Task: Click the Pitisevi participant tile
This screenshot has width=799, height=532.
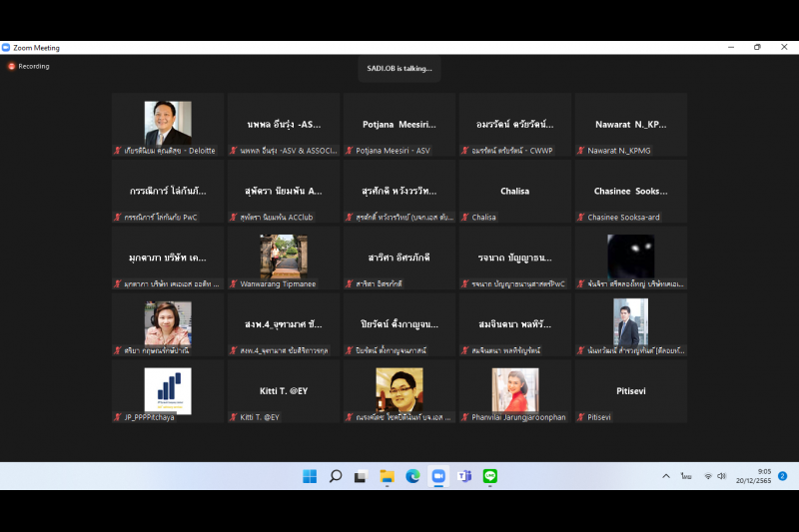Action: [630, 390]
